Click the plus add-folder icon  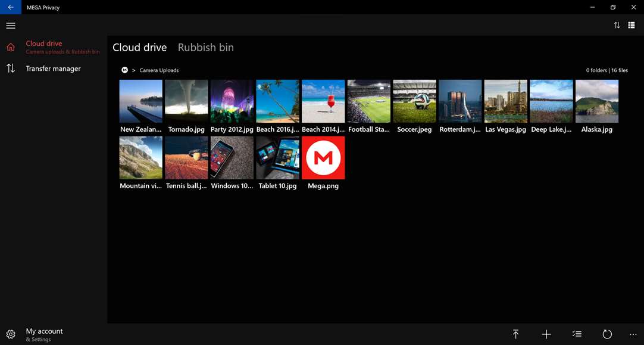coord(546,334)
